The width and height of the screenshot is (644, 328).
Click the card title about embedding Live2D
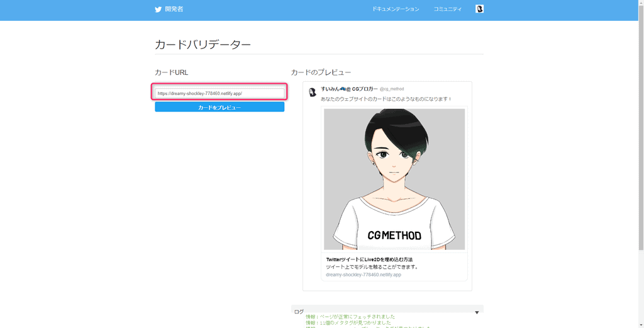click(x=369, y=259)
